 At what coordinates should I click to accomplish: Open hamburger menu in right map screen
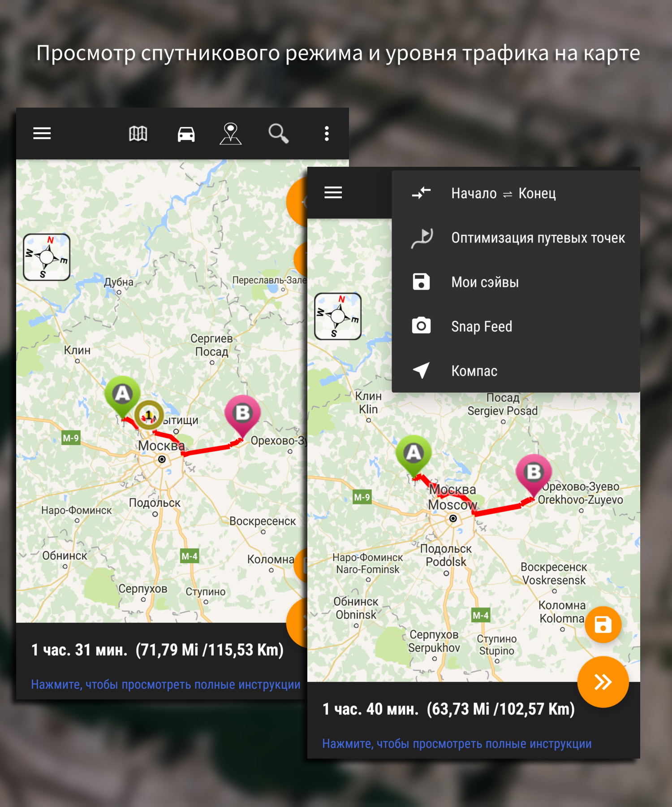[333, 193]
